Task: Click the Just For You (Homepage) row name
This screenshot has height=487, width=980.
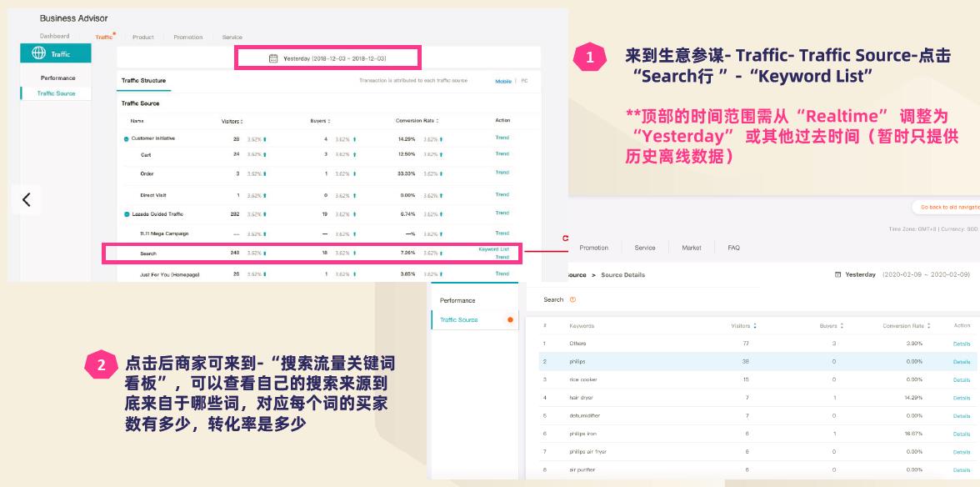Action: pyautogui.click(x=169, y=274)
